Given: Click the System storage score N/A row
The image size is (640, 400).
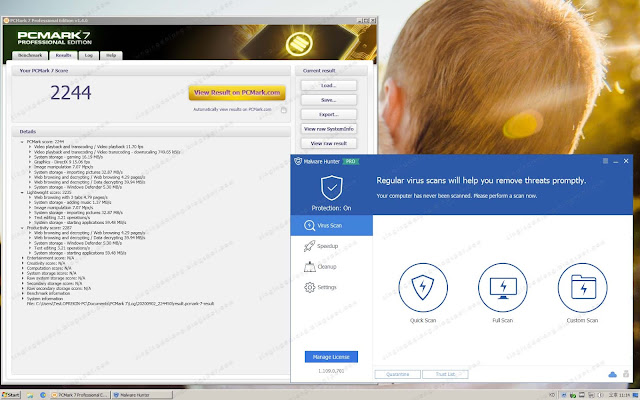Looking at the screenshot, I should [51, 273].
